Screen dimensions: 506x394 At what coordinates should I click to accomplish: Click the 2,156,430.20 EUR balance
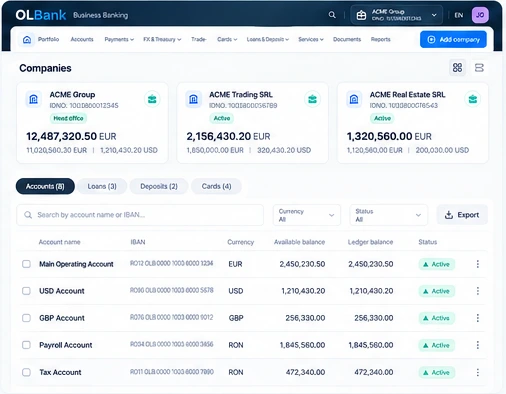pos(228,136)
